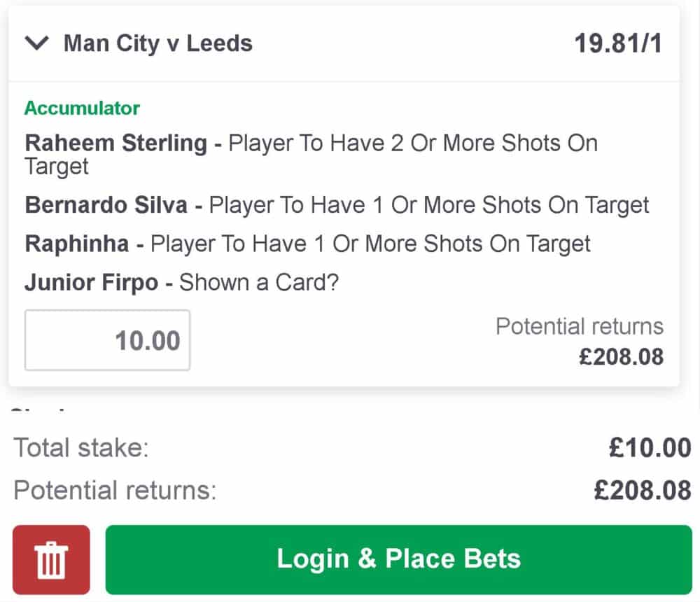The height and width of the screenshot is (602, 700).
Task: Click '2 Or More Shots On Target' text
Action: (x=413, y=143)
